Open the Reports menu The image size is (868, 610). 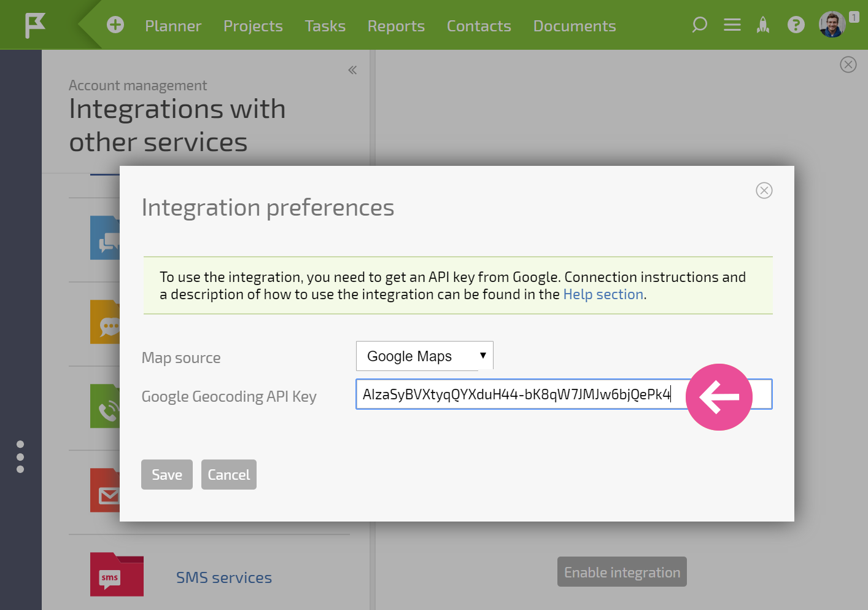[x=396, y=26]
